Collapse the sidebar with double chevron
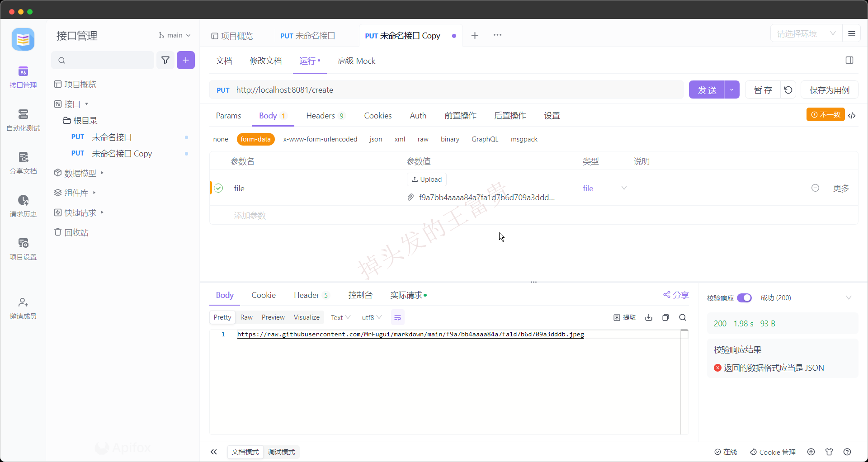 coord(214,452)
